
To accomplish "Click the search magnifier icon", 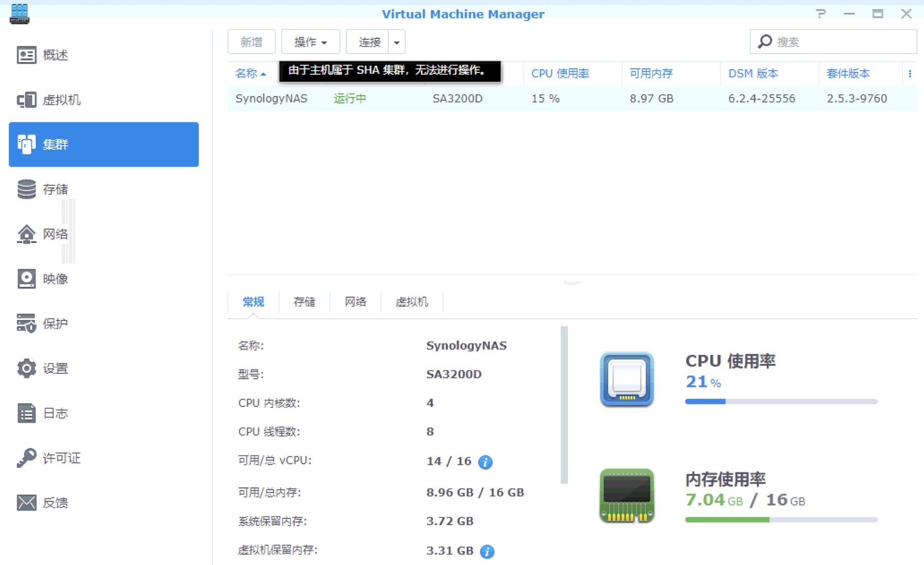I will (765, 41).
